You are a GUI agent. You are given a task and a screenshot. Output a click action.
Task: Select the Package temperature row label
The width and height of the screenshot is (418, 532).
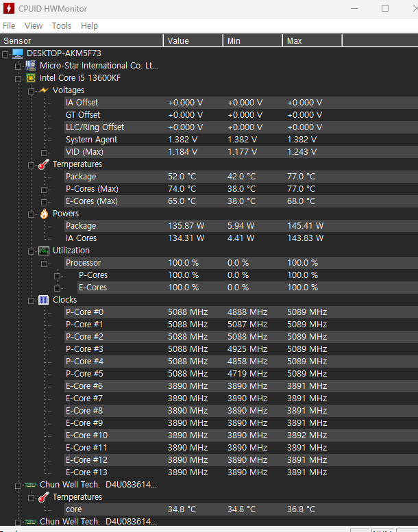point(81,177)
